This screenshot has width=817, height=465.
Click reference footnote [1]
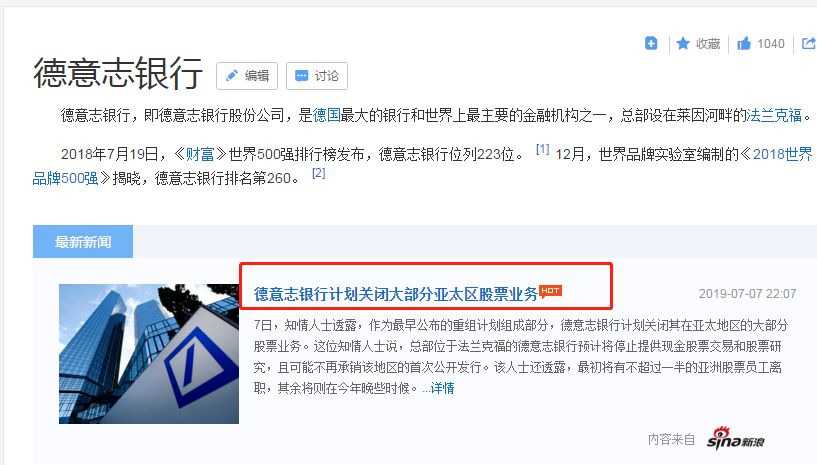542,149
